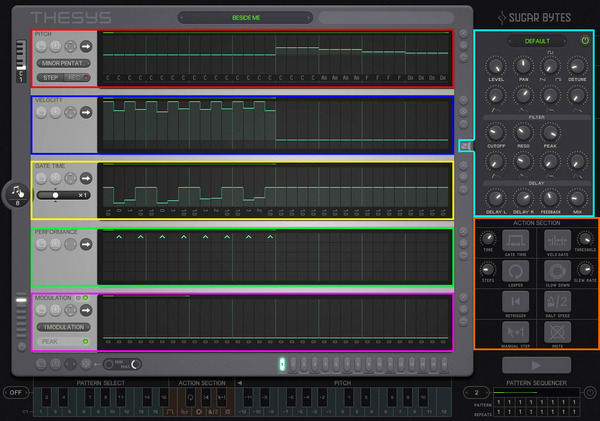
Task: Click the direction arrow in the Velocity row
Action: pos(86,113)
